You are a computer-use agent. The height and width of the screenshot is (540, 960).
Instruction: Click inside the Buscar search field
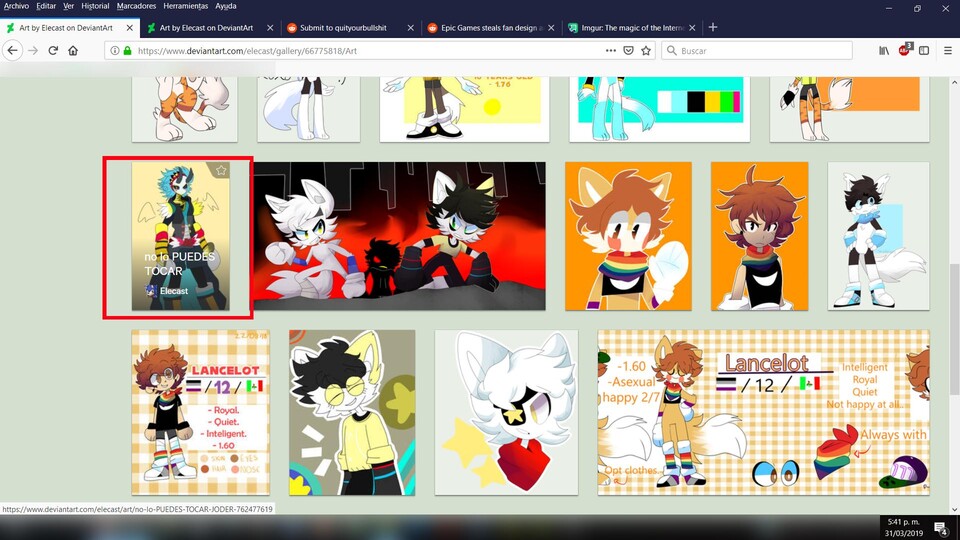pos(760,50)
